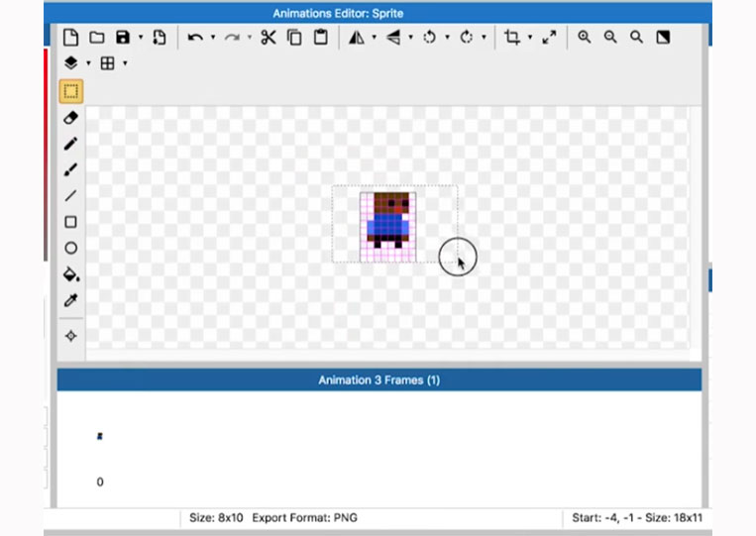The width and height of the screenshot is (756, 536).
Task: Select the rectangle selection tool
Action: [x=71, y=91]
